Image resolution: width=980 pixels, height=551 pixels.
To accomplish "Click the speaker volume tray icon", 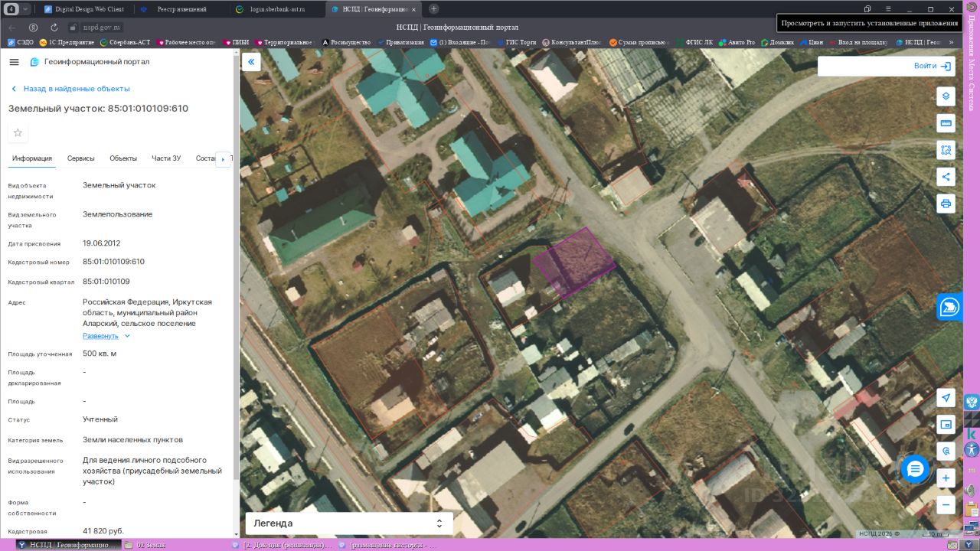I will coord(972,490).
